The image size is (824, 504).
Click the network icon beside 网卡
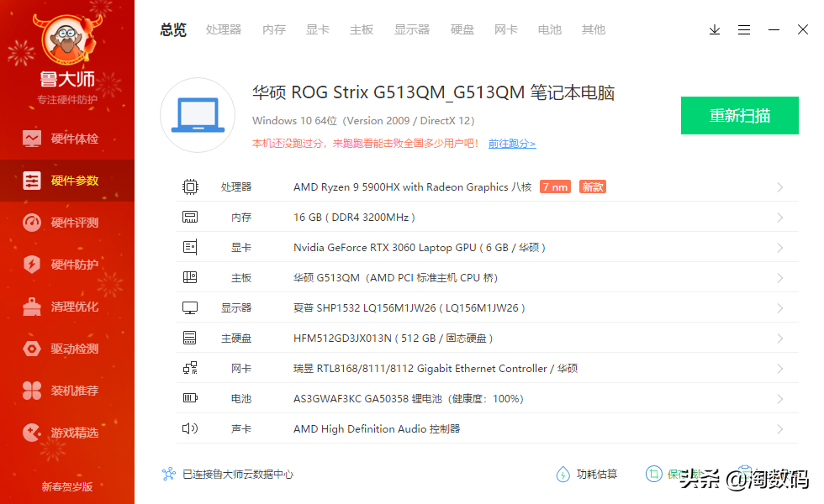point(190,368)
